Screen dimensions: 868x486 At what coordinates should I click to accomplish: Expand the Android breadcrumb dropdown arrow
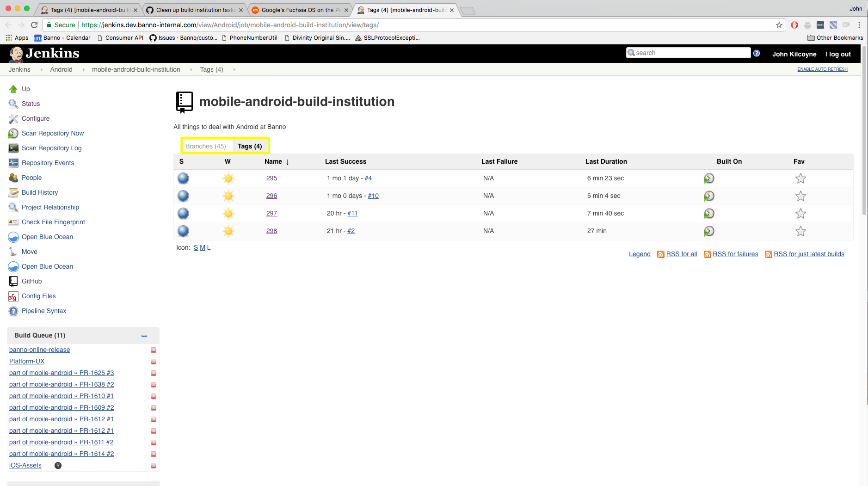(83, 70)
